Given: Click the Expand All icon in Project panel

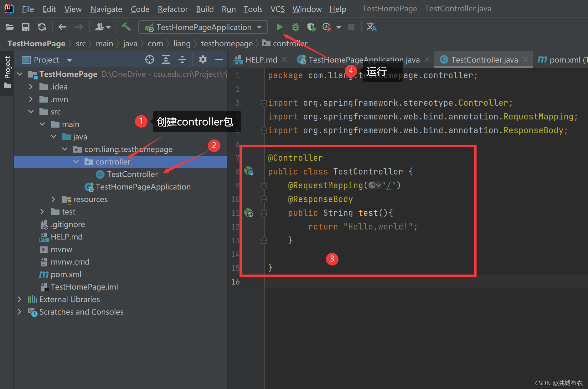Looking at the screenshot, I should (x=166, y=59).
